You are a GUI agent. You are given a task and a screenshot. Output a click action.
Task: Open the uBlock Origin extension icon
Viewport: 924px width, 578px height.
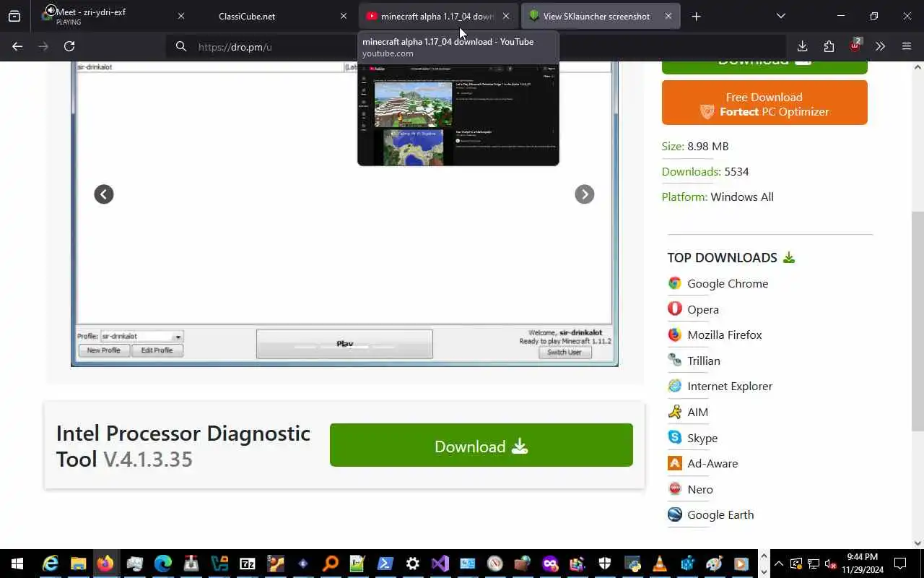pos(855,46)
